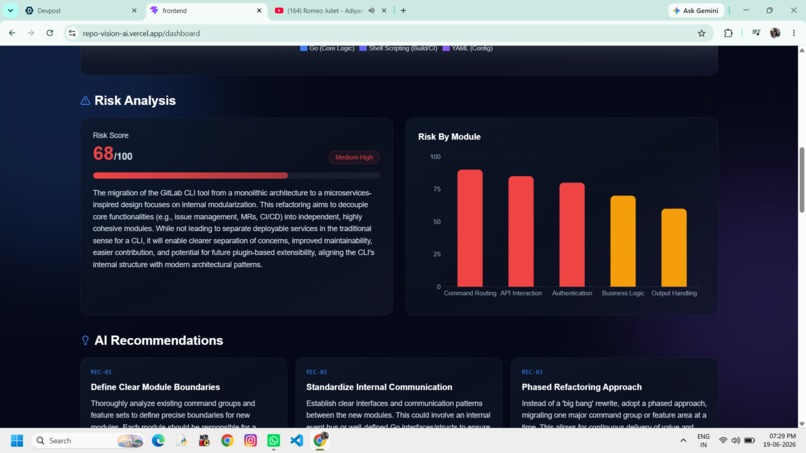Open the Define Clear Module Boundaries card
This screenshot has width=806, height=453.
(x=184, y=393)
